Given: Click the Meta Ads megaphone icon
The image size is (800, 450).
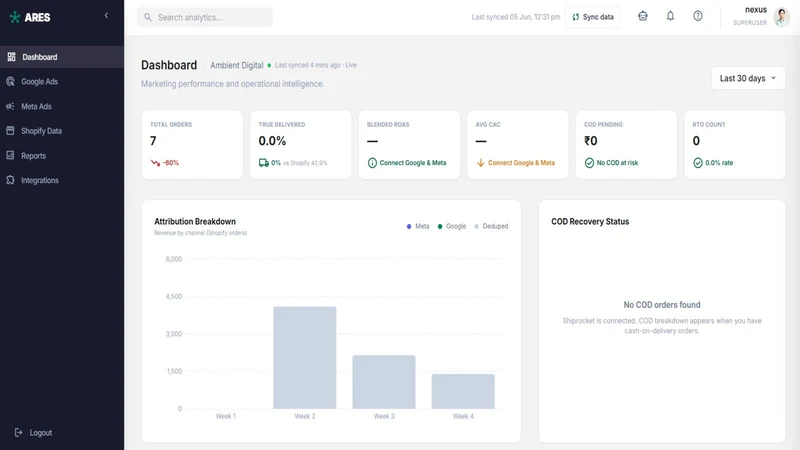Looking at the screenshot, I should [10, 106].
